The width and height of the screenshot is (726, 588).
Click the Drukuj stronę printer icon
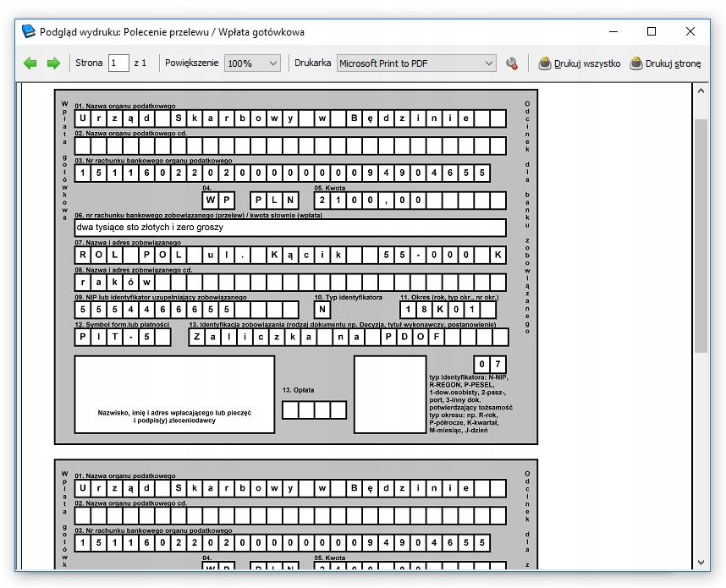pos(636,63)
